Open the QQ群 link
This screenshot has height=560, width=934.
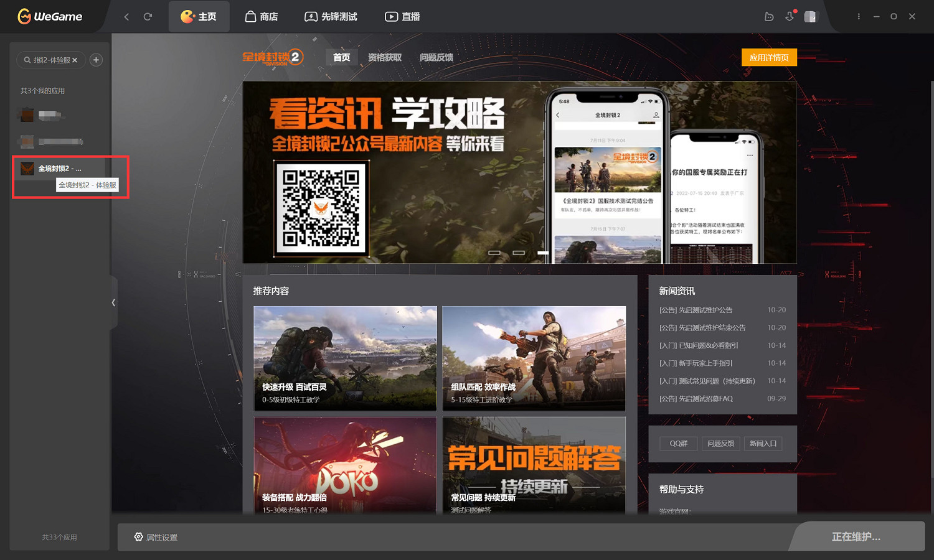pyautogui.click(x=678, y=443)
